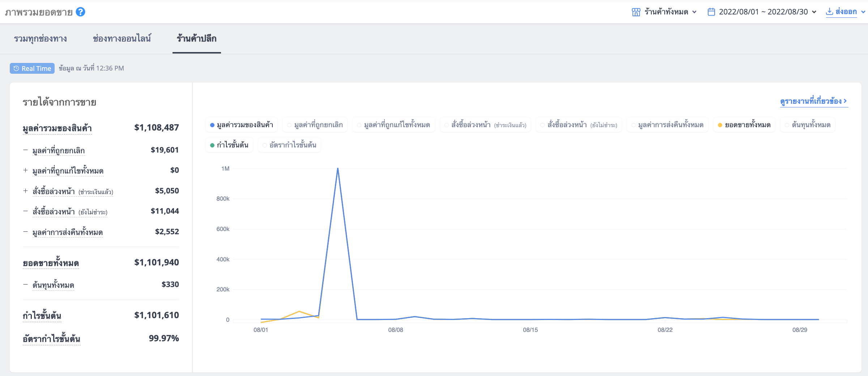The image size is (868, 376).
Task: Toggle the ต้นทุนทั้งหมด chart series
Action: pos(808,125)
